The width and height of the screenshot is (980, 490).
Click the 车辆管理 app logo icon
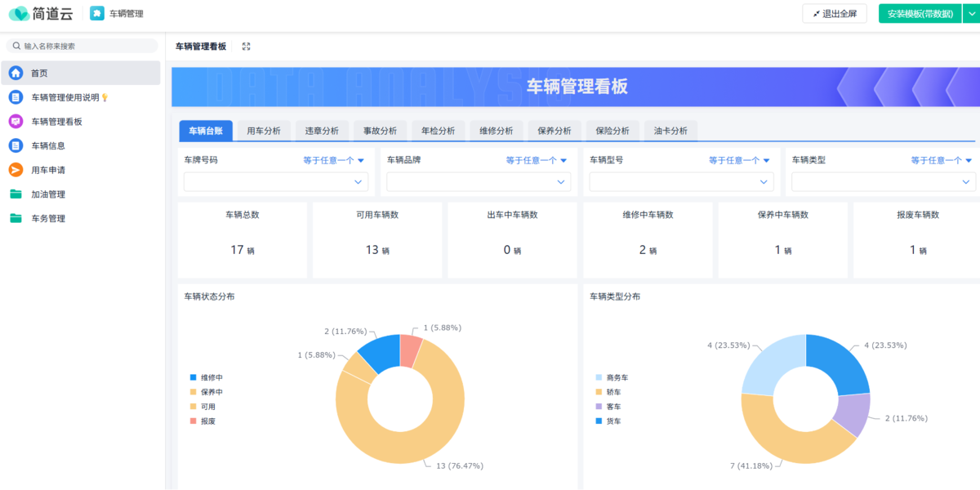[x=97, y=14]
